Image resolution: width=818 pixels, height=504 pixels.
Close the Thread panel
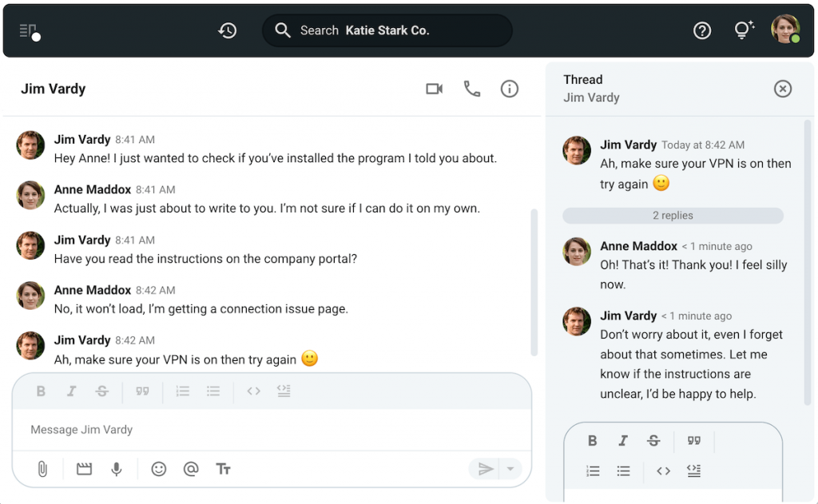pyautogui.click(x=783, y=89)
